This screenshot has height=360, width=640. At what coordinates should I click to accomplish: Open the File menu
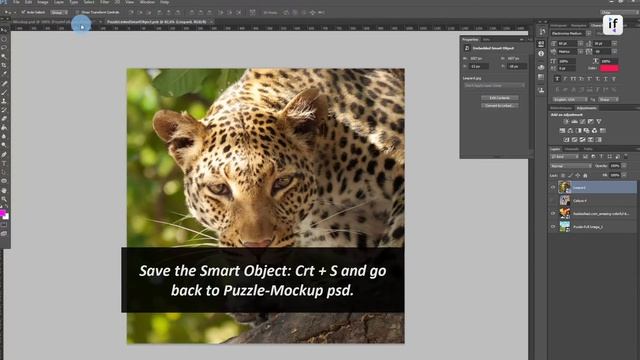point(16,2)
